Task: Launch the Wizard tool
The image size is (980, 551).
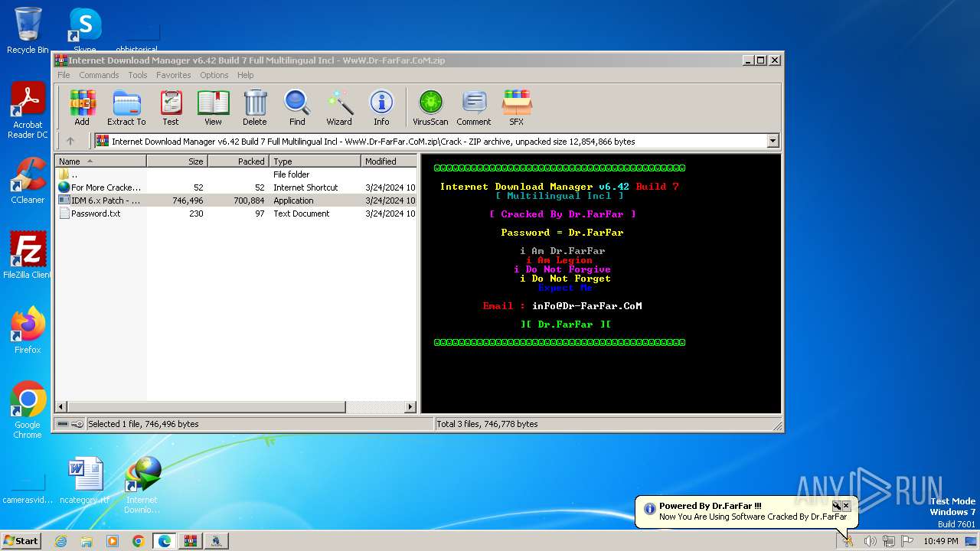Action: 339,107
